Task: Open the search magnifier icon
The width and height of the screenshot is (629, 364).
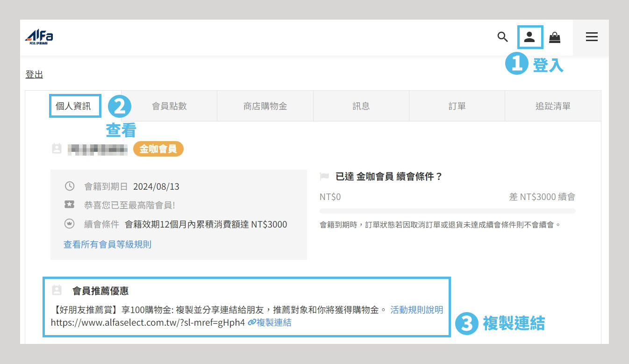Action: point(502,37)
